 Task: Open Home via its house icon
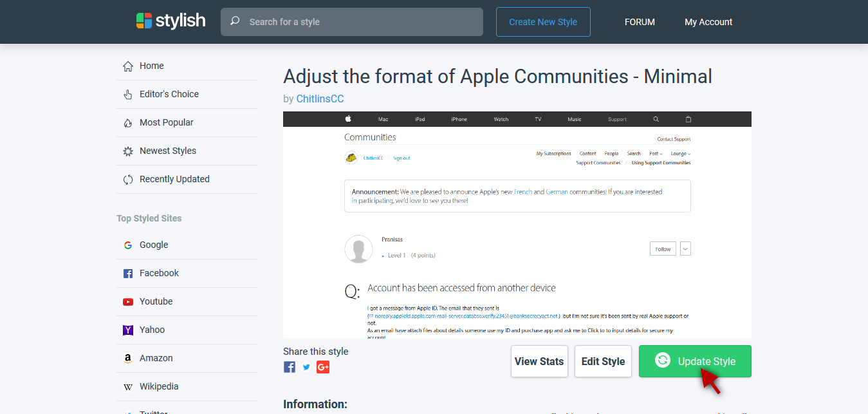point(128,66)
